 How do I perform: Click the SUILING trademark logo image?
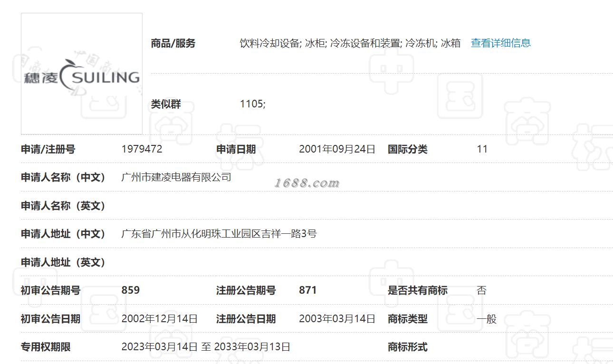[82, 74]
